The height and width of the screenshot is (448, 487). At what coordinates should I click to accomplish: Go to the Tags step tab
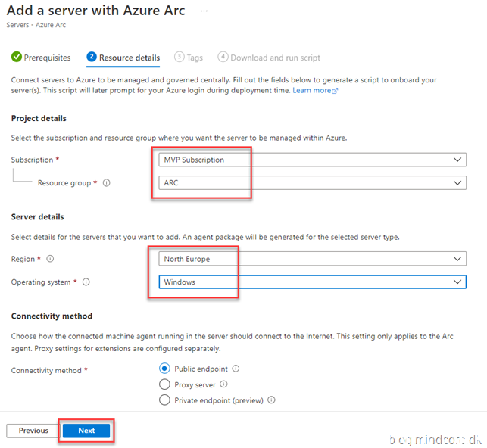click(x=189, y=58)
